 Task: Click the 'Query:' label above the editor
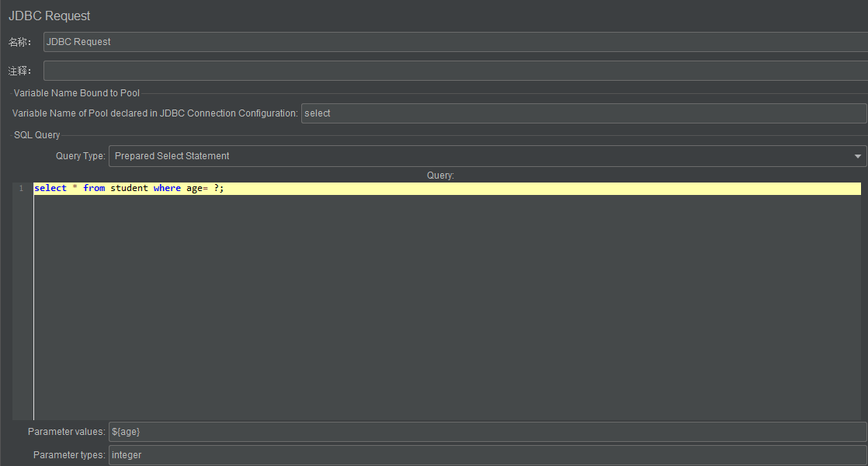click(x=440, y=176)
